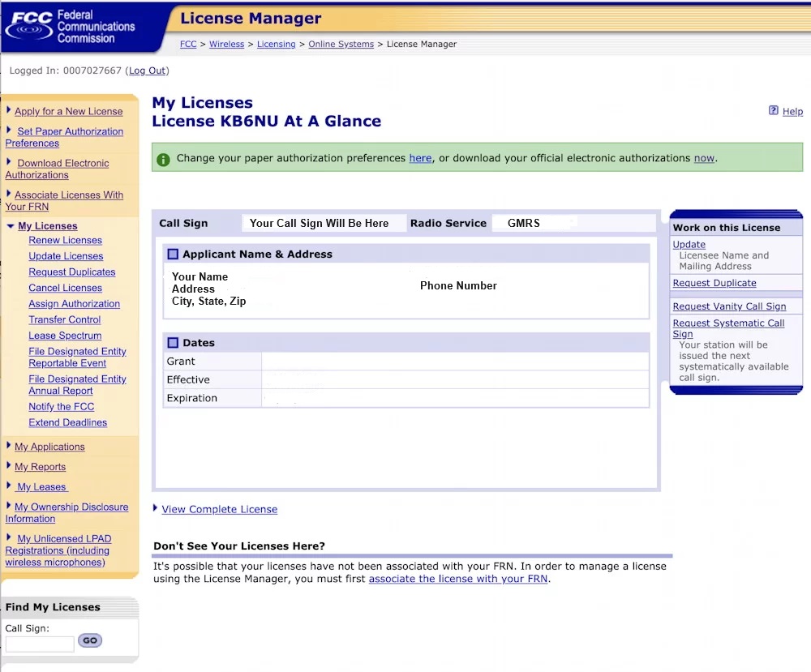Collapse the Dates section box
The image size is (811, 672).
pos(173,343)
